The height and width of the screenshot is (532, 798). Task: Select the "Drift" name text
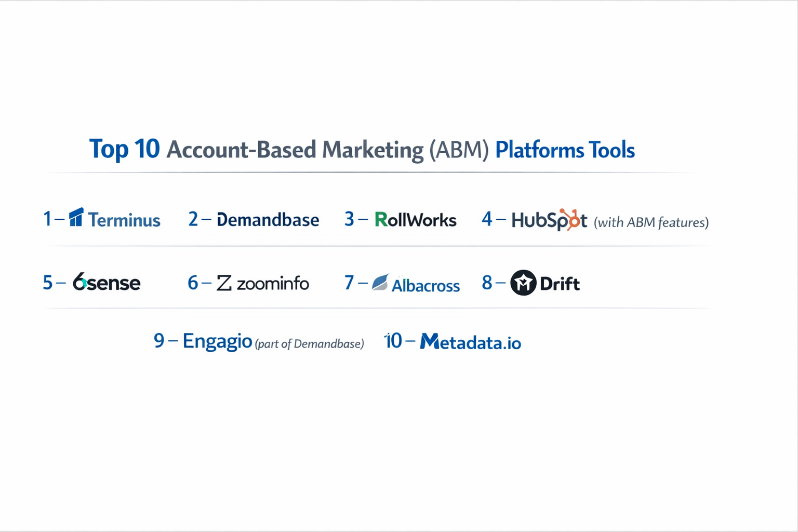(x=560, y=284)
